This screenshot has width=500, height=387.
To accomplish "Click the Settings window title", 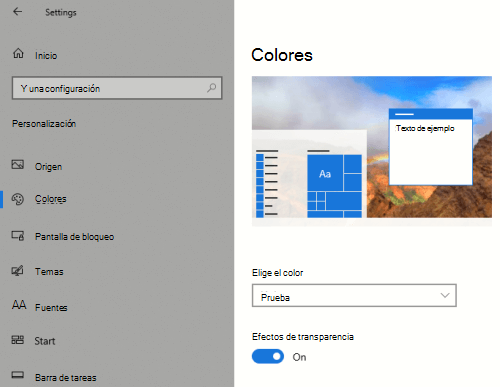I will [x=61, y=12].
